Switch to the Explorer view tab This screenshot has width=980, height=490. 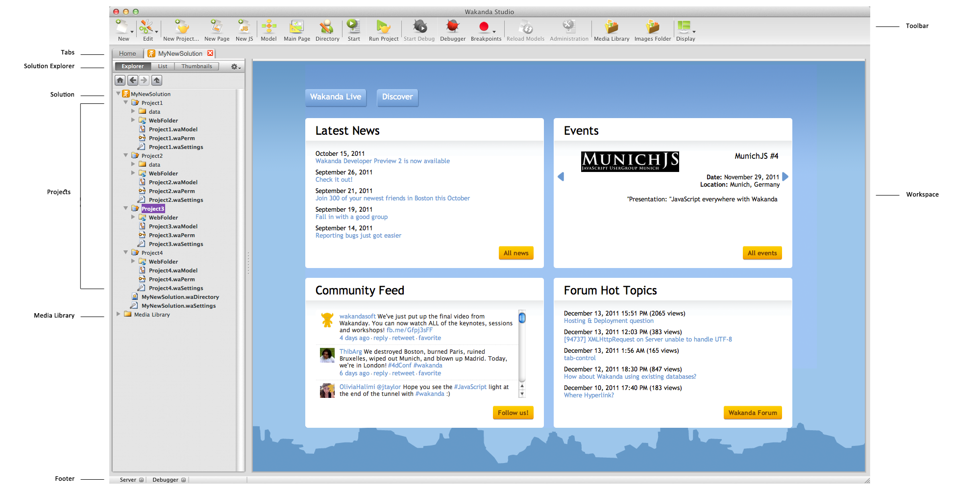[133, 67]
